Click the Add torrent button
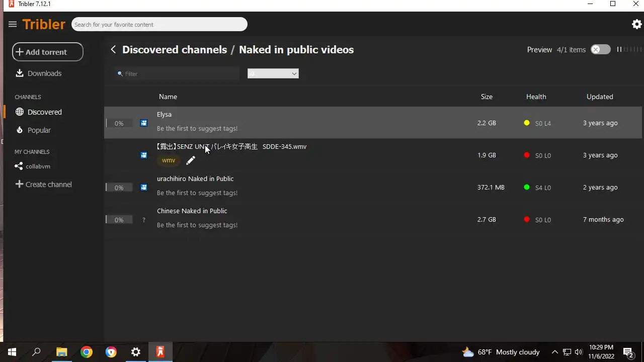644x362 pixels. coord(48,52)
